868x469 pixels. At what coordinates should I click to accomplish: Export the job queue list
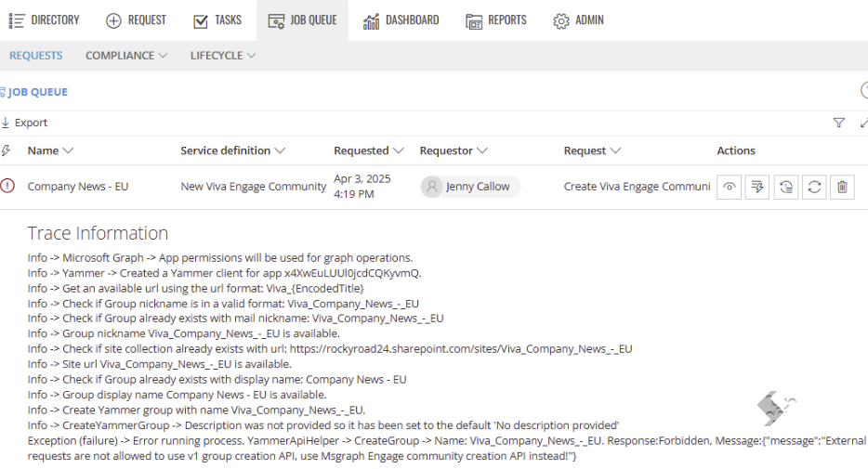pyautogui.click(x=24, y=123)
